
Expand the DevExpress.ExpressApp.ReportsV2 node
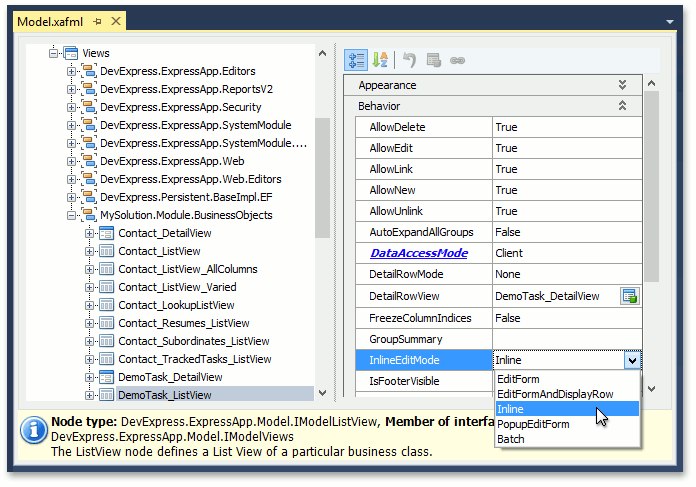pyautogui.click(x=71, y=89)
